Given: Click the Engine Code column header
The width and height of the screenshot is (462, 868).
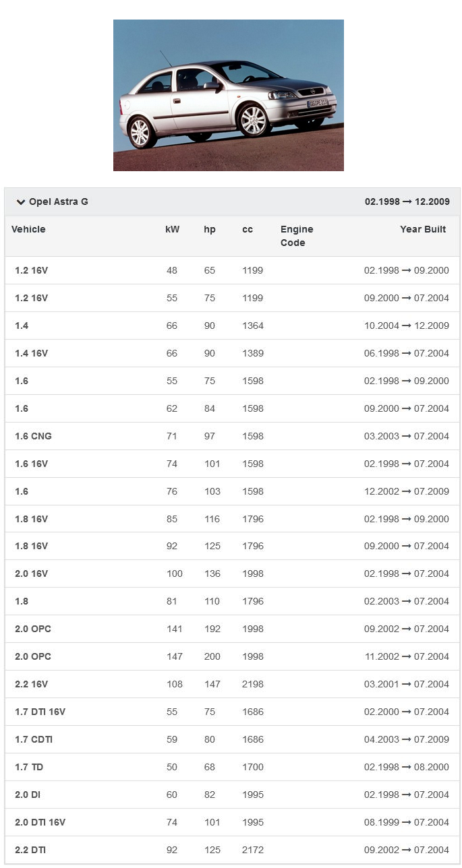Looking at the screenshot, I should click(x=297, y=236).
